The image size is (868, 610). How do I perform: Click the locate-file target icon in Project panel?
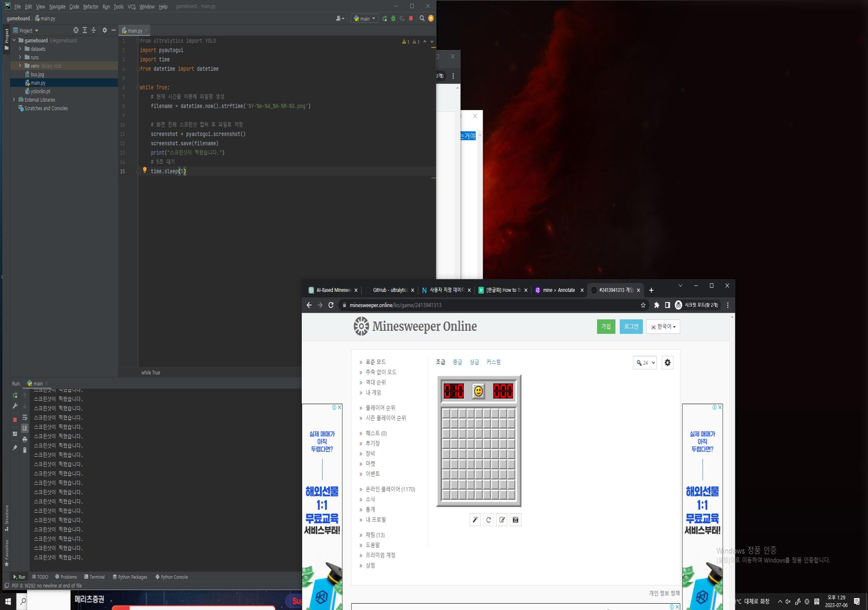[76, 30]
